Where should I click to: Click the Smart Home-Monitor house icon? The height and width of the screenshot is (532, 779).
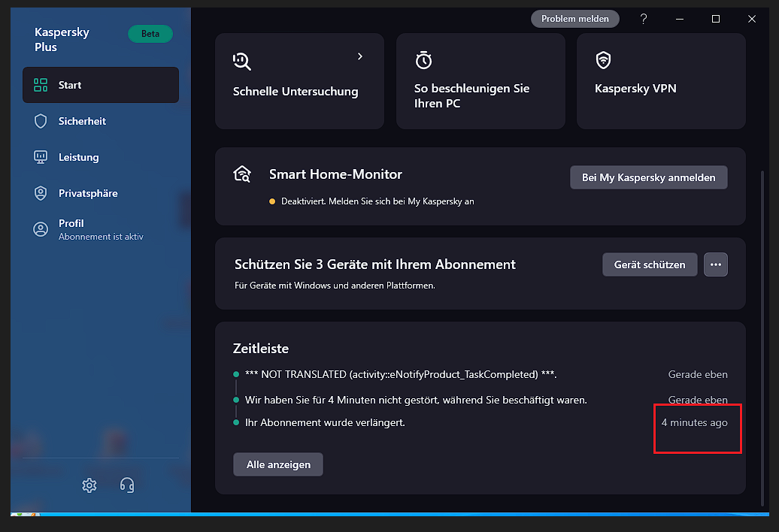[242, 174]
